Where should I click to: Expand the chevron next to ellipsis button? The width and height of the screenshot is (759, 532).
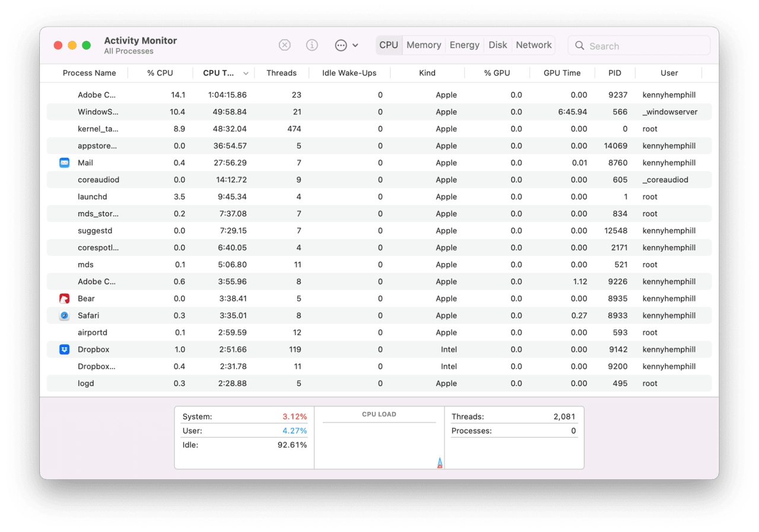point(355,46)
